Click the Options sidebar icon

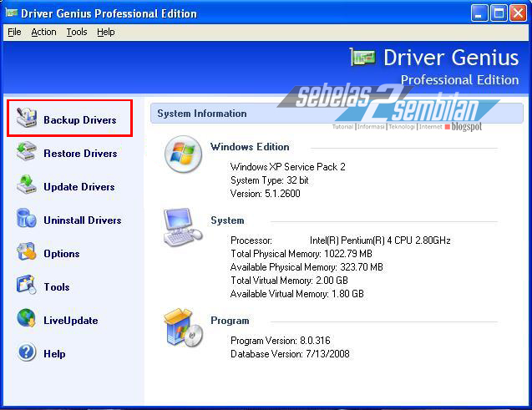click(x=27, y=251)
